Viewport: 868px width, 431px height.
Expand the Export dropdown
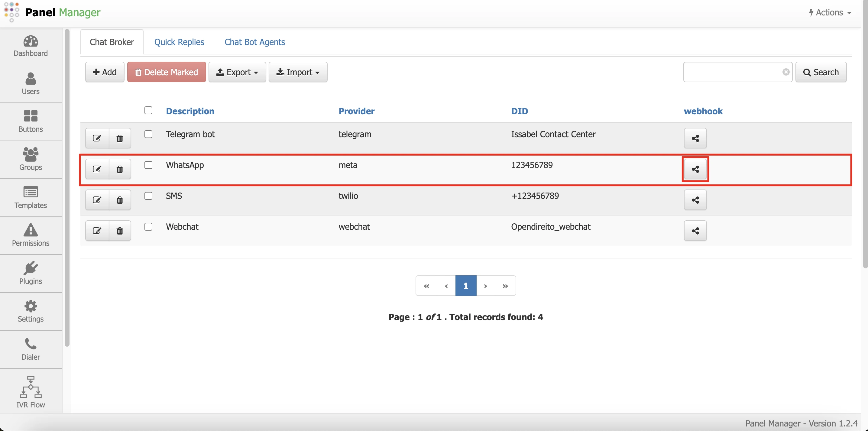tap(237, 72)
